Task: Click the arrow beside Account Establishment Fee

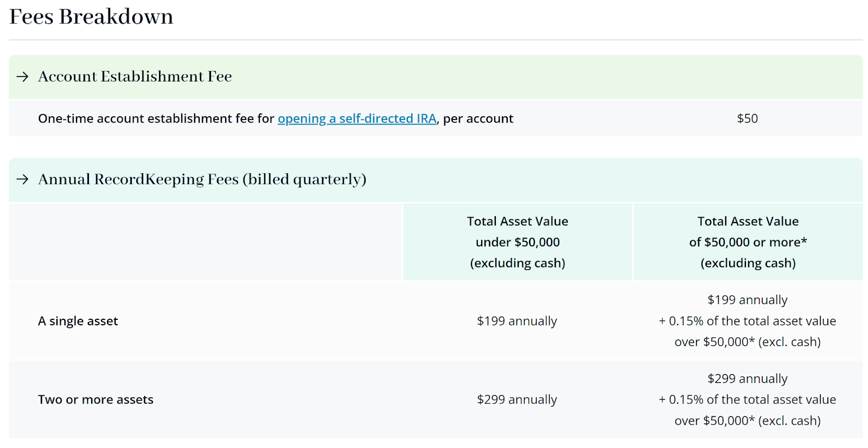Action: 22,77
